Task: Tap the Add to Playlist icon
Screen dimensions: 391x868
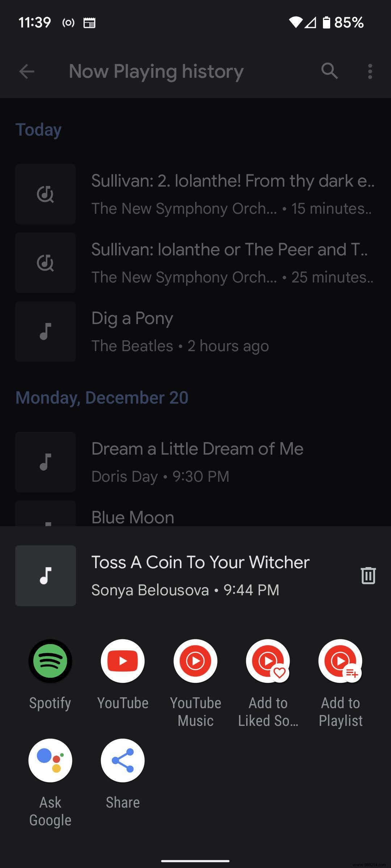Action: pyautogui.click(x=340, y=661)
